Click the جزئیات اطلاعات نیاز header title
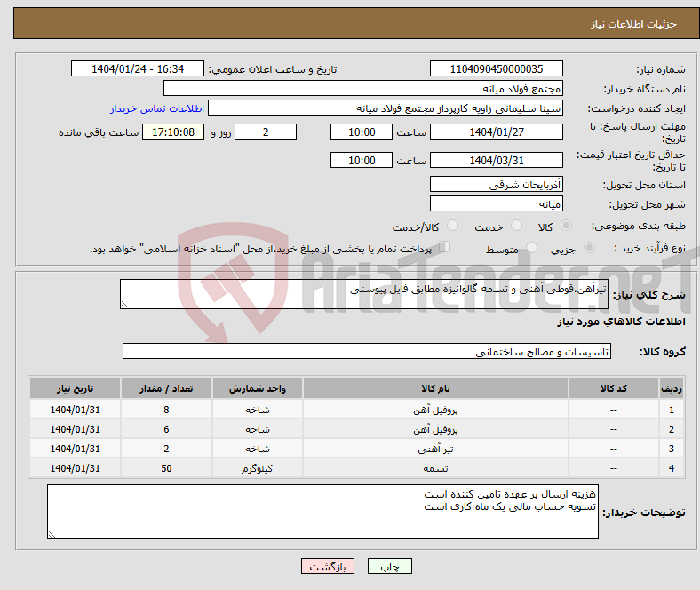Screen dimensions: 700x590 [x=634, y=24]
